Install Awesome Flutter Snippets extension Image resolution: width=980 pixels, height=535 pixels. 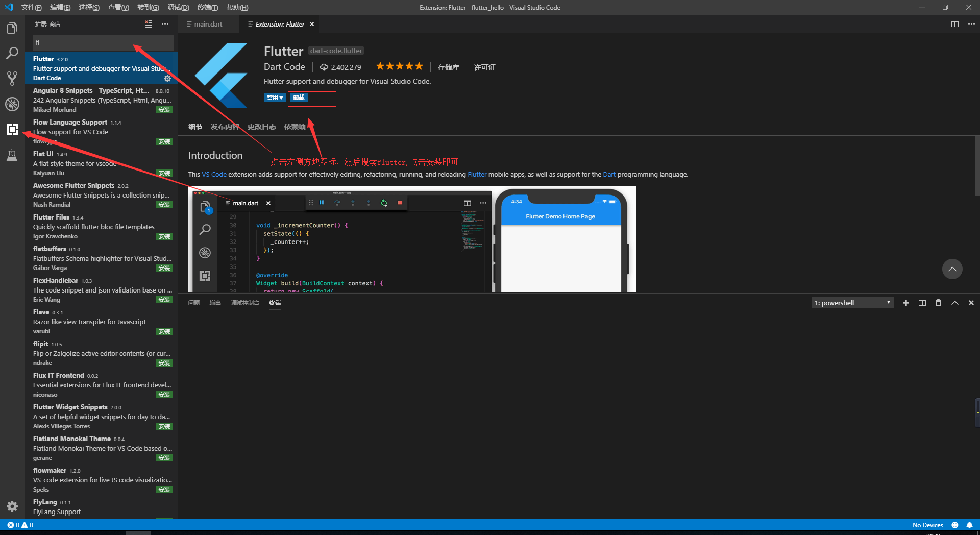(164, 205)
